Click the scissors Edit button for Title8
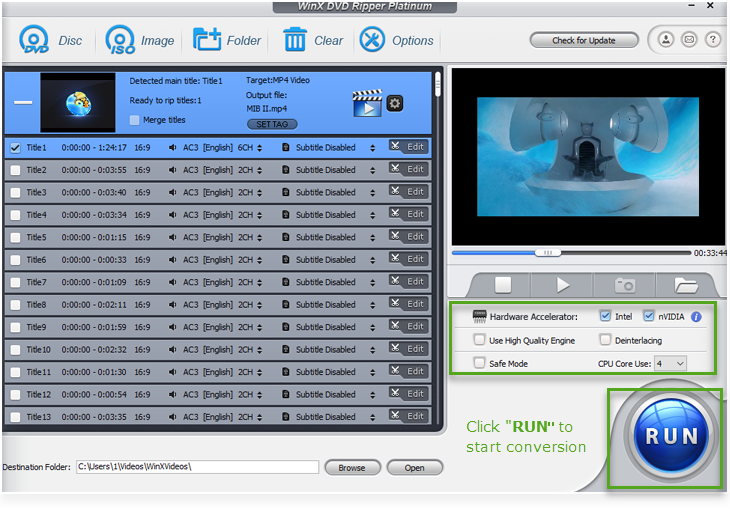This screenshot has height=510, width=730. pos(409,304)
